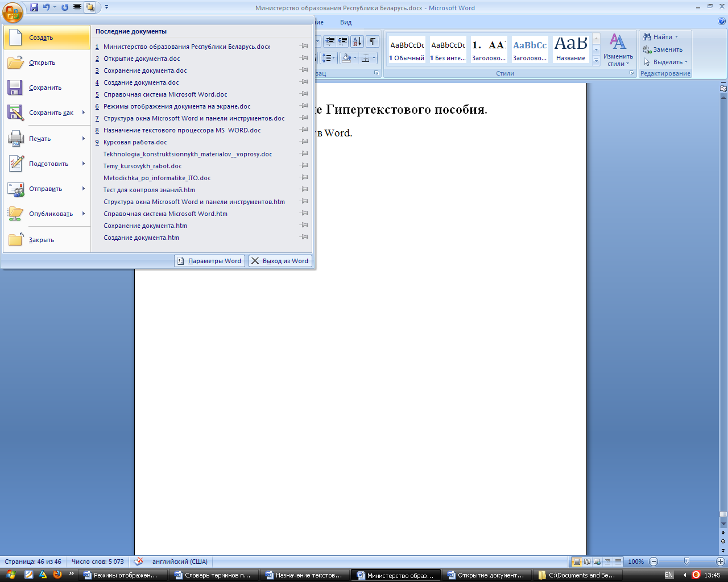This screenshot has width=728, height=582.
Task: Switch to Full Screen Reading view icon
Action: coord(587,562)
